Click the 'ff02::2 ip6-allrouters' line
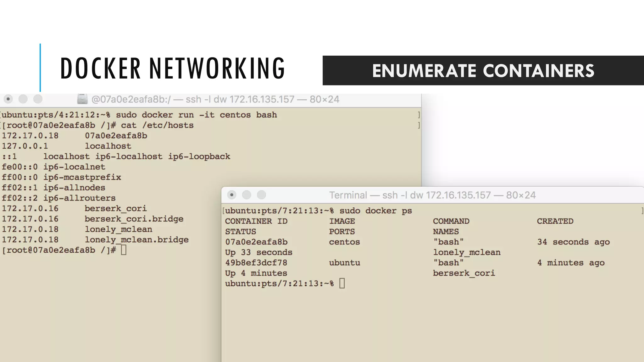The height and width of the screenshot is (362, 644). (x=59, y=198)
